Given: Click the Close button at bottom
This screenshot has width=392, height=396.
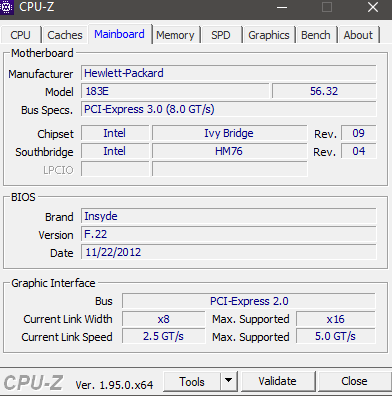Looking at the screenshot, I should pos(354,381).
